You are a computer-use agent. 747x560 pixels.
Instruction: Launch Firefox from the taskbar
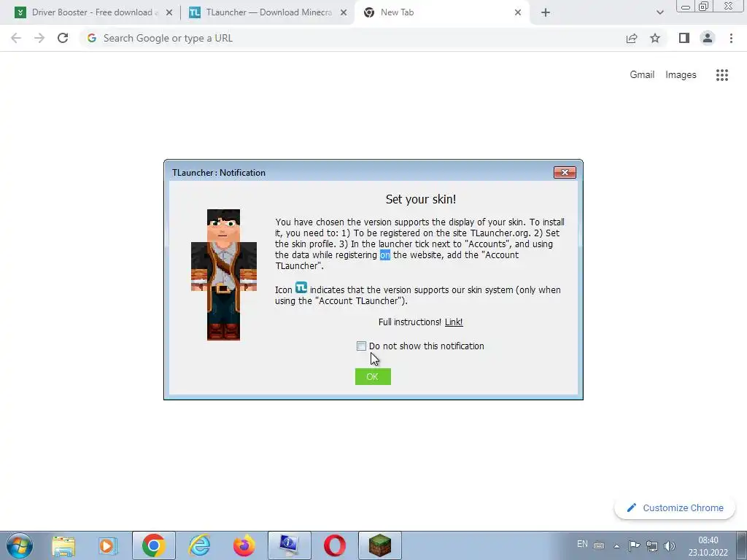click(x=244, y=545)
